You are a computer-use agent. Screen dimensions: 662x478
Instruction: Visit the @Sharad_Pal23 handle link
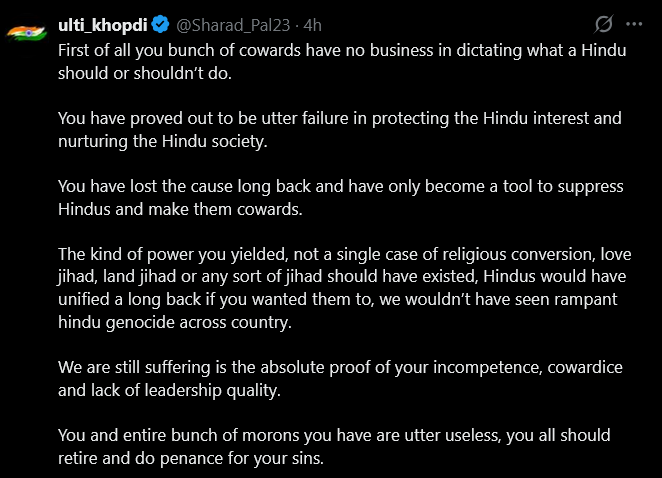[224, 24]
